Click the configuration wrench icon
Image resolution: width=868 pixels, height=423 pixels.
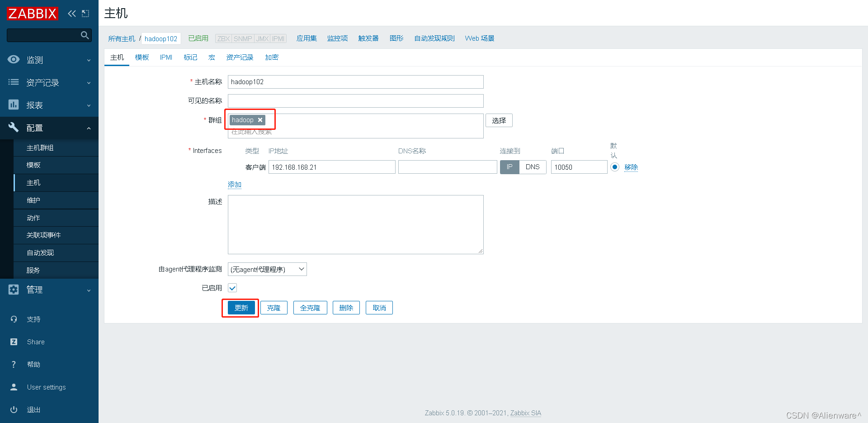(14, 127)
